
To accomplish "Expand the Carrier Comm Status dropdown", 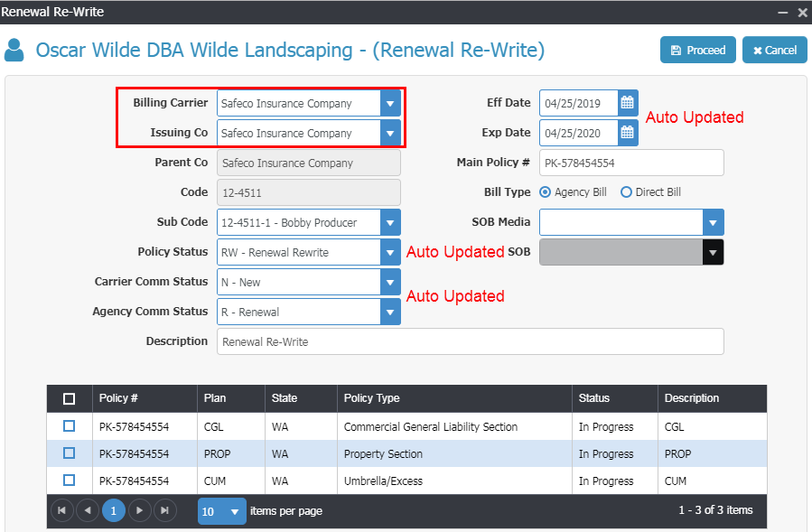I will coord(390,283).
